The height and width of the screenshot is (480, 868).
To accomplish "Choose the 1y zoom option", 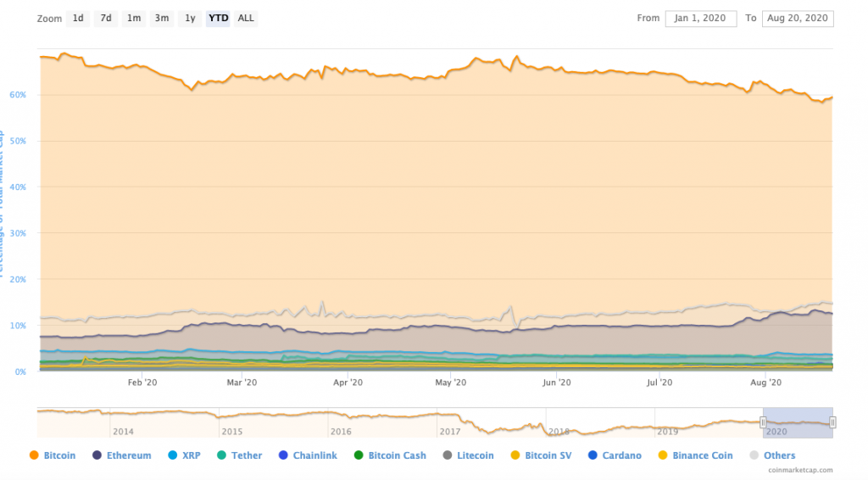I will coord(190,19).
